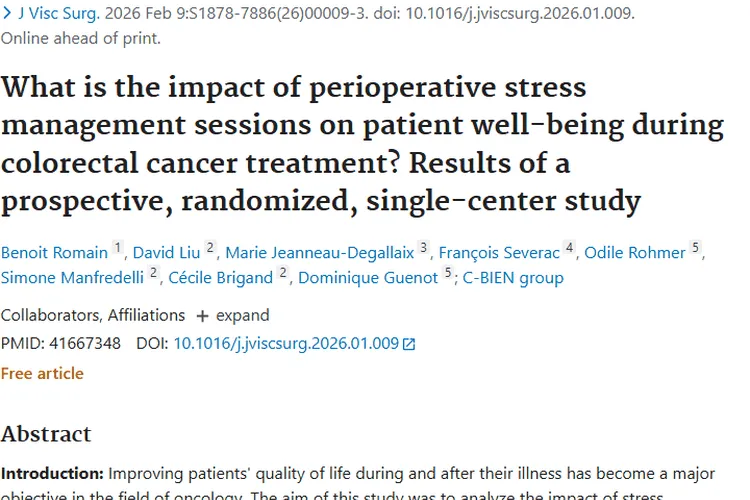The image size is (750, 500).
Task: Open DOI link 10.1016/j.jviscsurg.2026.01.009
Action: point(285,343)
